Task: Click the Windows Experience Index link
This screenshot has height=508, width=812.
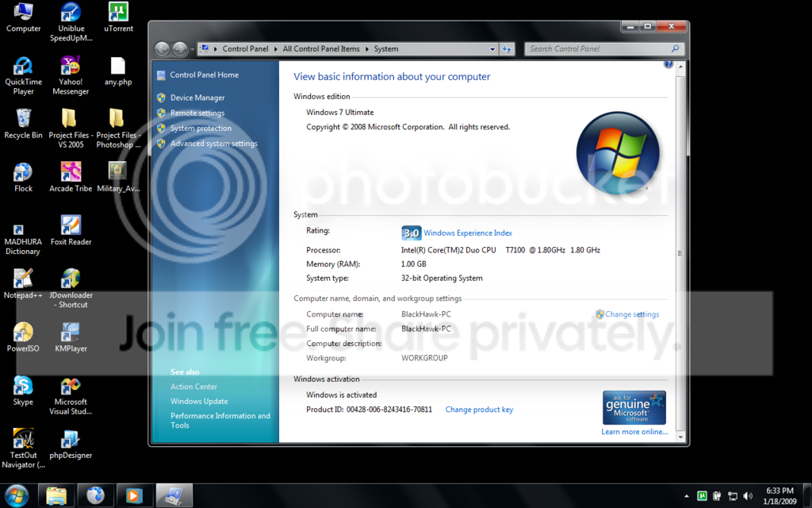Action: (x=468, y=233)
